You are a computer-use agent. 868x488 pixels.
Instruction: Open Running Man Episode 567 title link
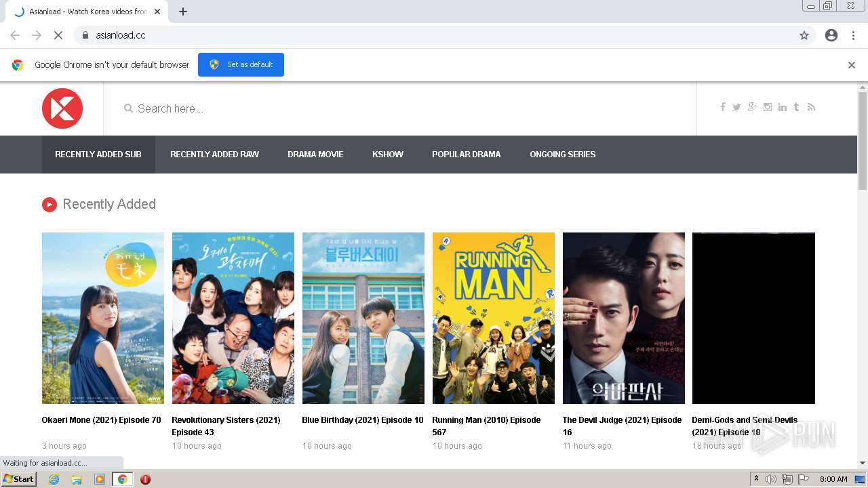(x=486, y=426)
